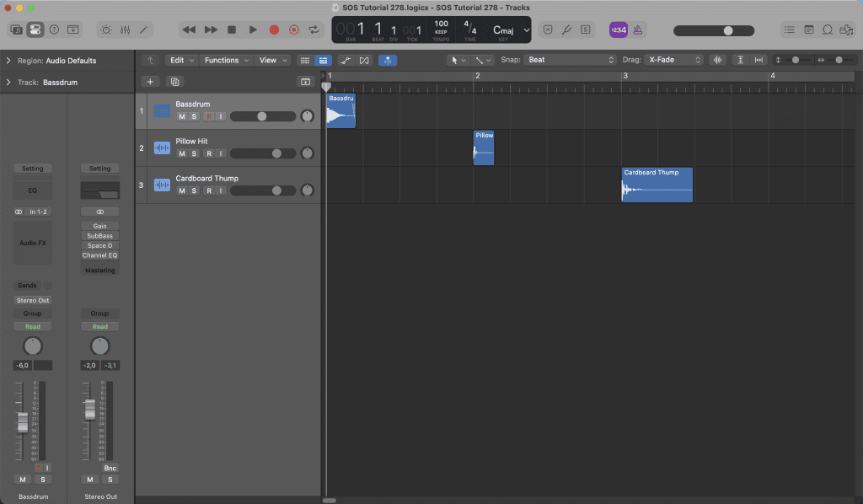The image size is (863, 504).
Task: Solo the Cardboard Thump track
Action: coord(194,190)
